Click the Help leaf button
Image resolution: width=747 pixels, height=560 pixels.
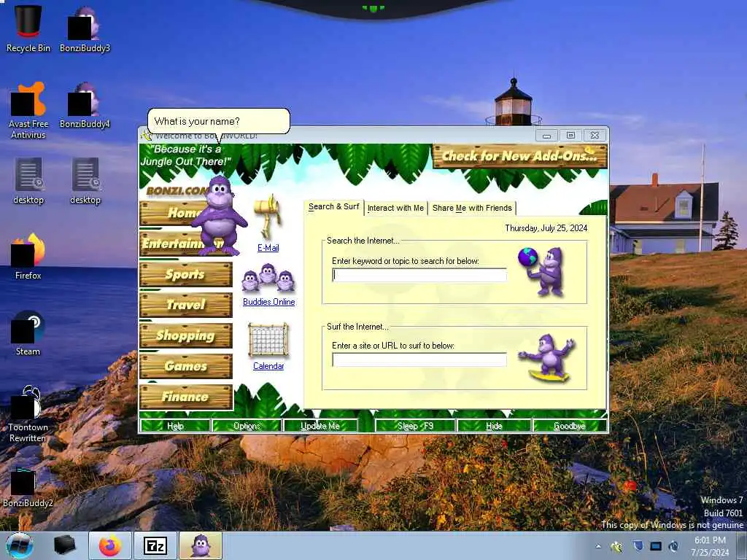point(175,426)
